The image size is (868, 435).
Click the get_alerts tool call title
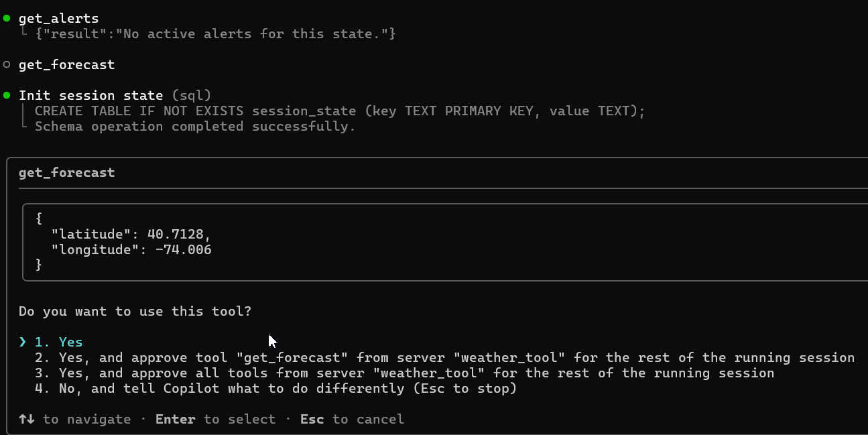[58, 19]
